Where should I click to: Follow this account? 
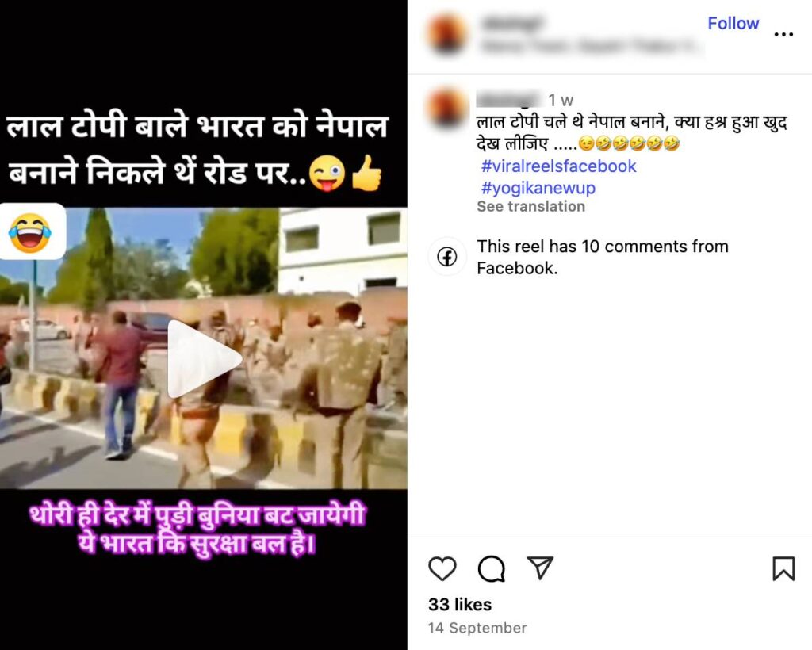[x=733, y=23]
